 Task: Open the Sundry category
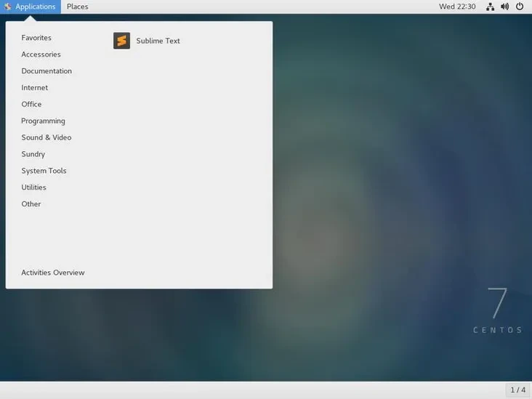point(33,154)
